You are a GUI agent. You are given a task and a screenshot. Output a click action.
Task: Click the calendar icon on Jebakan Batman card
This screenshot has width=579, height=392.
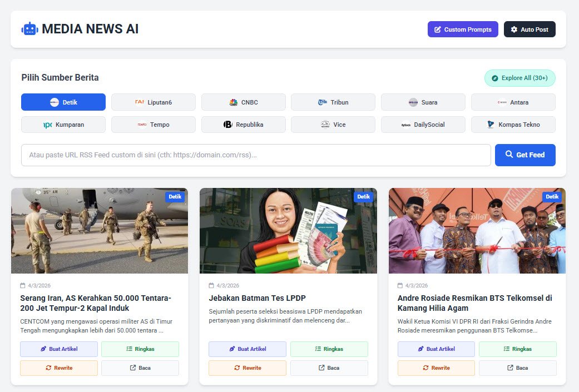point(211,285)
